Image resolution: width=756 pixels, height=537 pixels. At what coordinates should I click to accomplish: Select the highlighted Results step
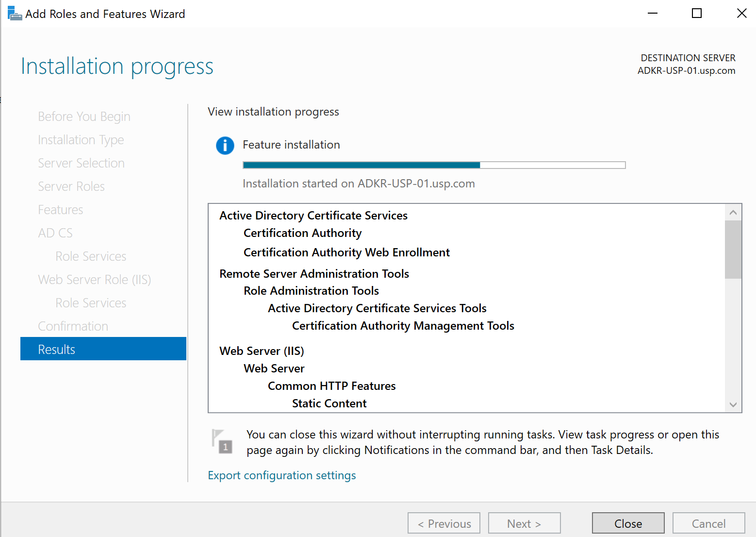tap(103, 349)
